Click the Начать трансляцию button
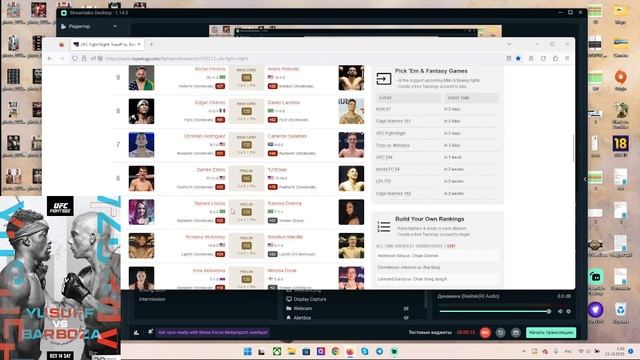640x360 pixels. coord(551,333)
